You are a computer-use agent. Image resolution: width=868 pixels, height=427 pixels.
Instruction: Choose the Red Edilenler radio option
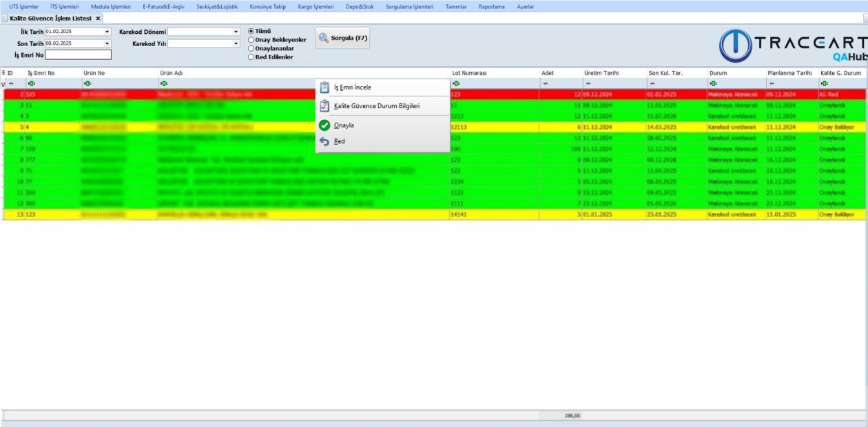pyautogui.click(x=251, y=57)
